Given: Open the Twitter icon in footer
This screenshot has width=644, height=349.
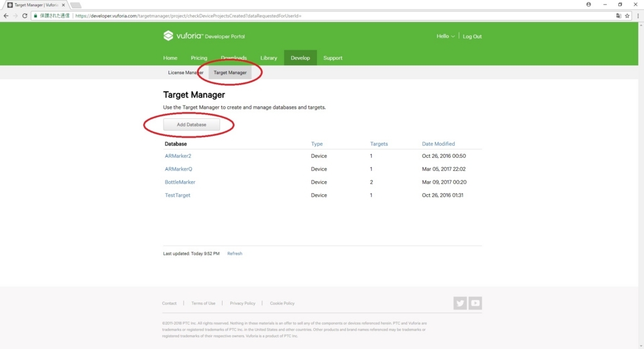Looking at the screenshot, I should (x=460, y=303).
